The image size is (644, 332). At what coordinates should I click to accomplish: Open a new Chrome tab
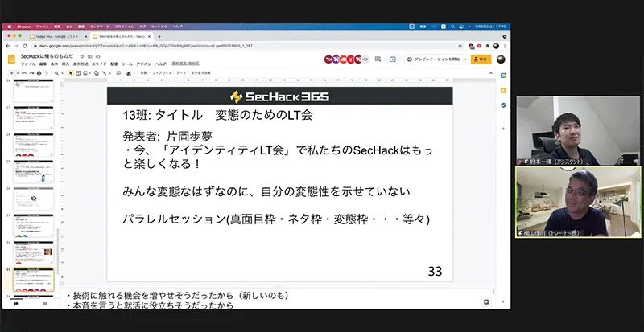coord(159,36)
